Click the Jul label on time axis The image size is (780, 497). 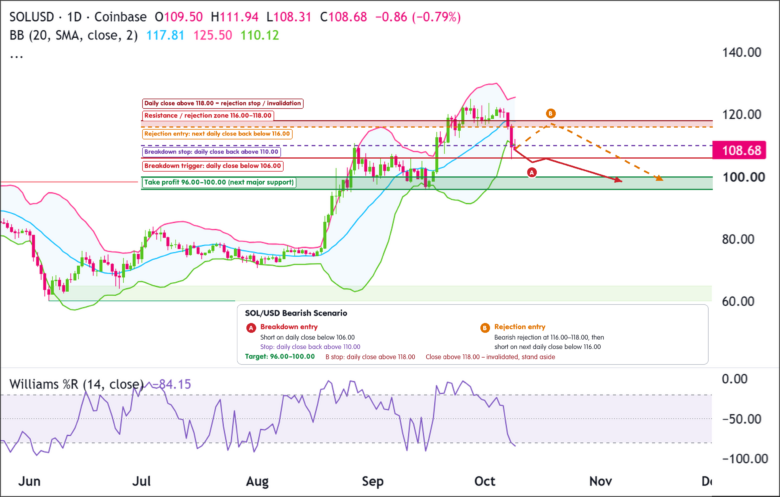tap(142, 482)
